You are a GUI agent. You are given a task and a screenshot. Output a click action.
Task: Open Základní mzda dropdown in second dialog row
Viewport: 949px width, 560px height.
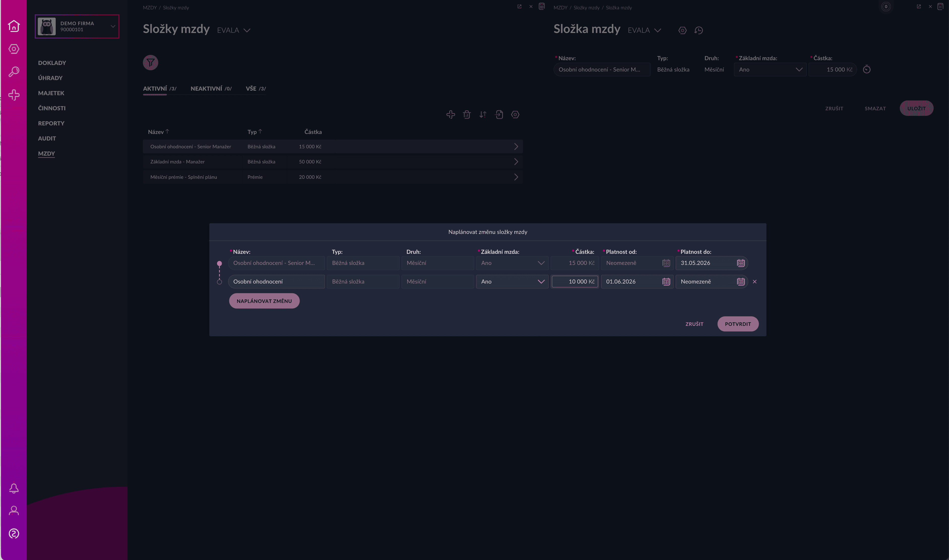[x=512, y=282]
